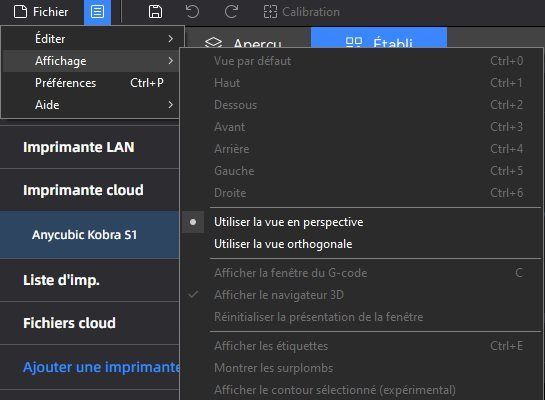Click the hamburger menu icon

tap(97, 12)
